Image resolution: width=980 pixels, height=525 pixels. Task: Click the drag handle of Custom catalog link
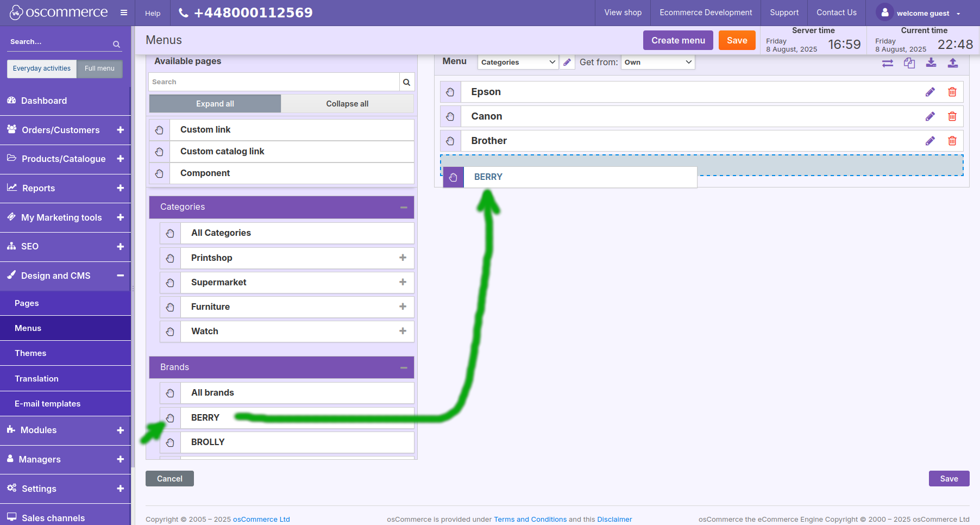point(159,152)
